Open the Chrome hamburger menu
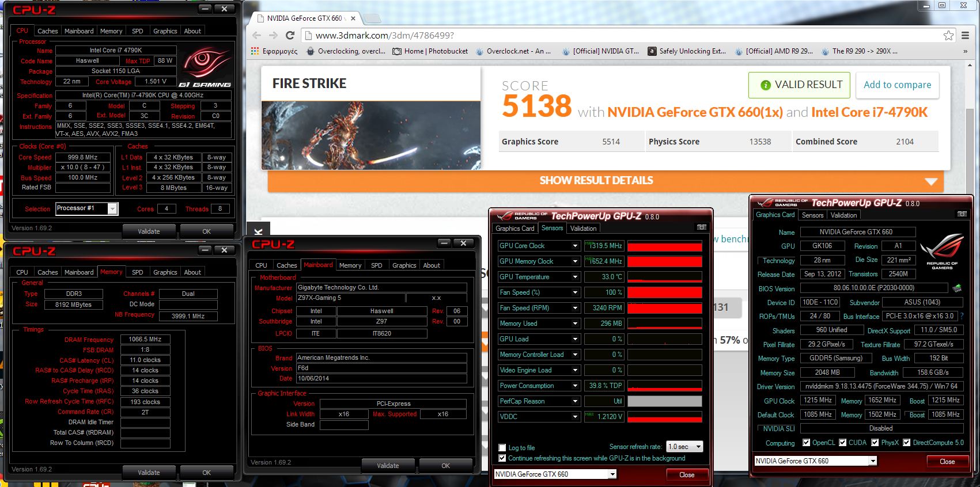Screen dimensions: 980x487 pos(966,36)
